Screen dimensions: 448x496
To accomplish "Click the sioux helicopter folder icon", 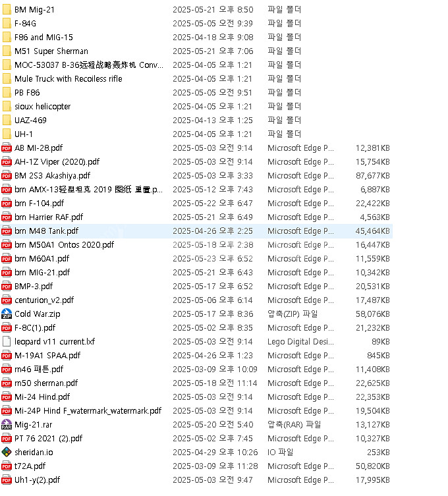I will tap(7, 106).
